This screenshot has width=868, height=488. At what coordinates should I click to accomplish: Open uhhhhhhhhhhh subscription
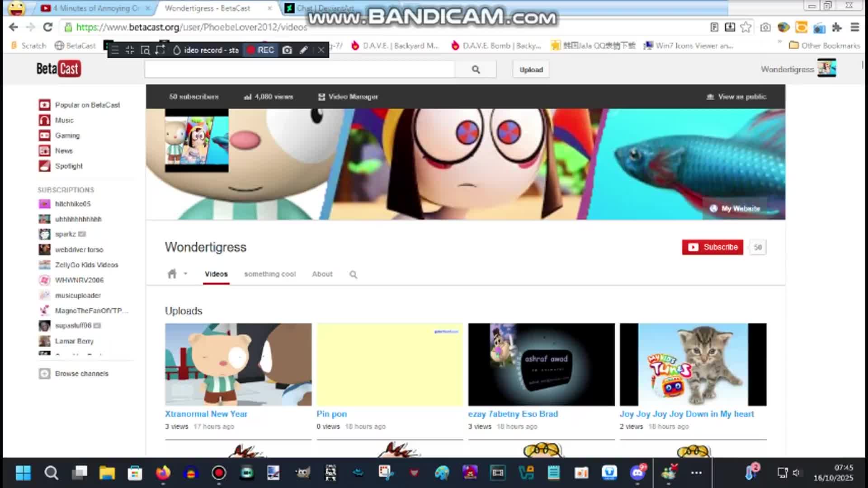[x=78, y=219]
